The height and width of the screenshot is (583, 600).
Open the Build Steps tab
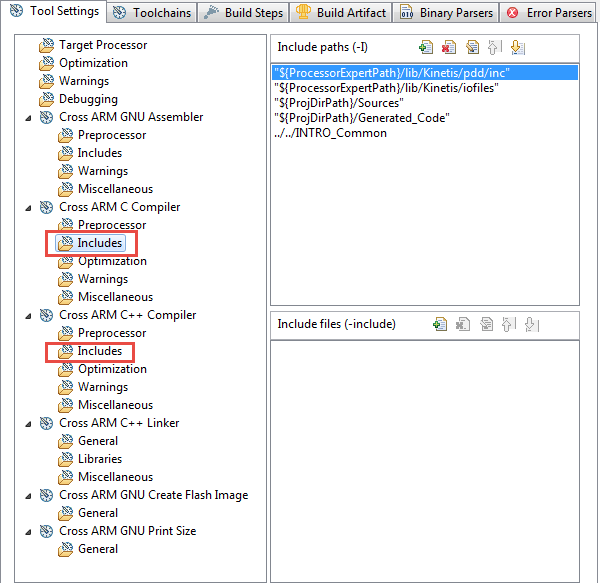[x=243, y=13]
